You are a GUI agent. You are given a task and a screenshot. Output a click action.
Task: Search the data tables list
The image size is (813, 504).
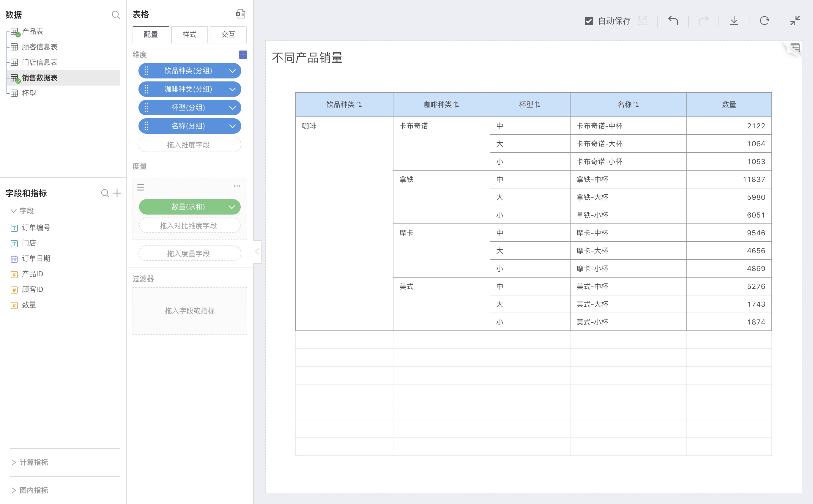pos(116,15)
